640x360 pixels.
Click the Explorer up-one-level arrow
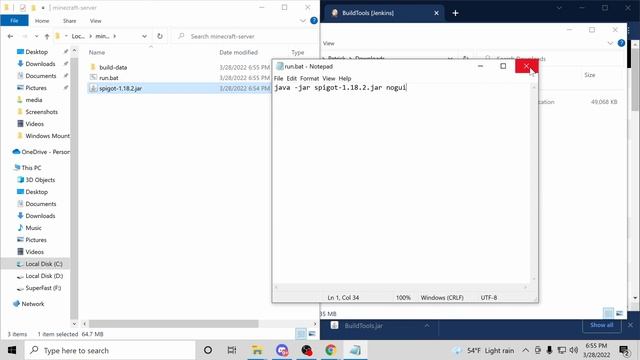coord(47,36)
